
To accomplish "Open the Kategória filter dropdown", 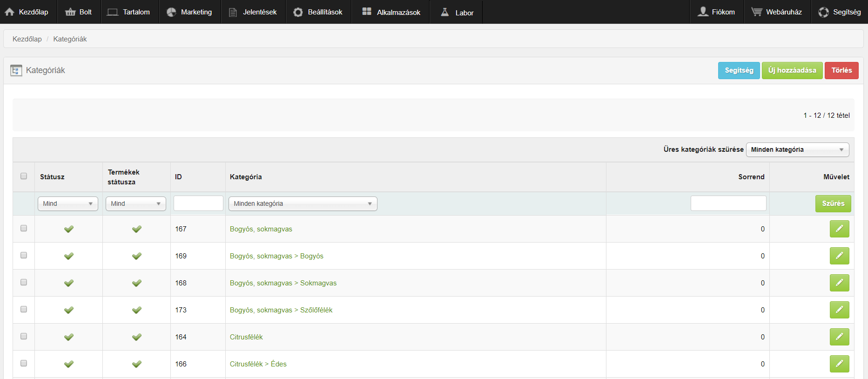I will pyautogui.click(x=303, y=204).
